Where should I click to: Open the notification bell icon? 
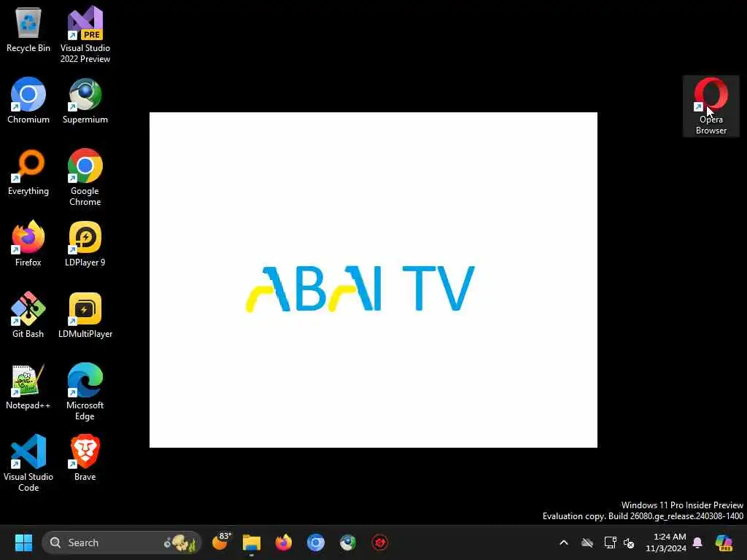(697, 542)
